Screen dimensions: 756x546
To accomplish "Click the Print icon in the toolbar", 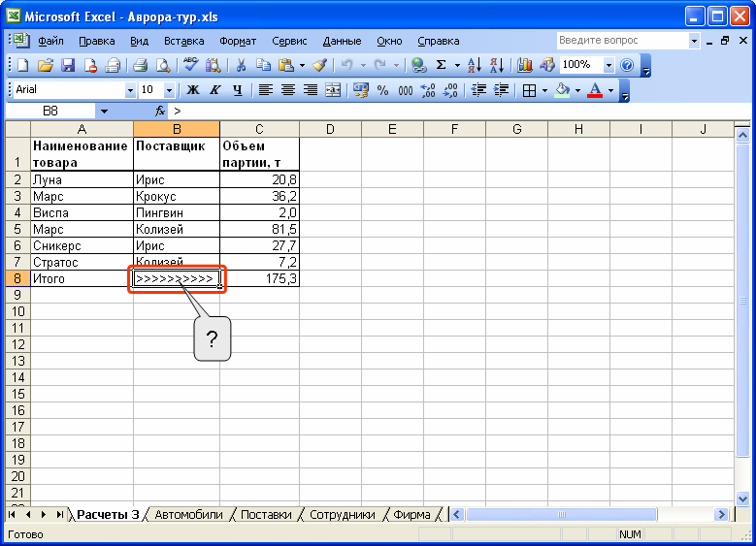I will tap(140, 65).
